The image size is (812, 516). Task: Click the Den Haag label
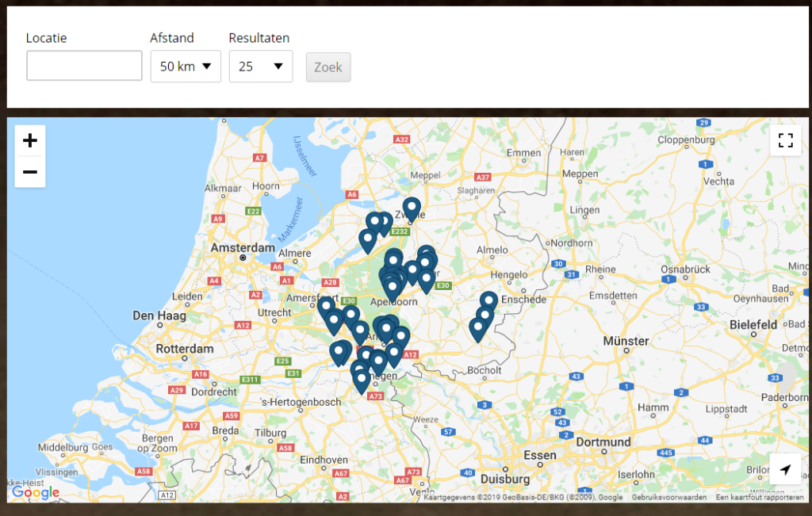point(159,315)
